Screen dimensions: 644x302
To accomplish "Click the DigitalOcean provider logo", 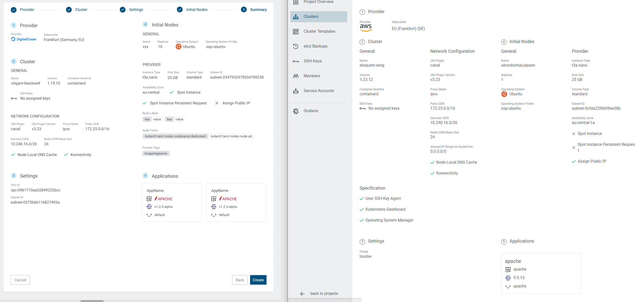I will [x=24, y=39].
